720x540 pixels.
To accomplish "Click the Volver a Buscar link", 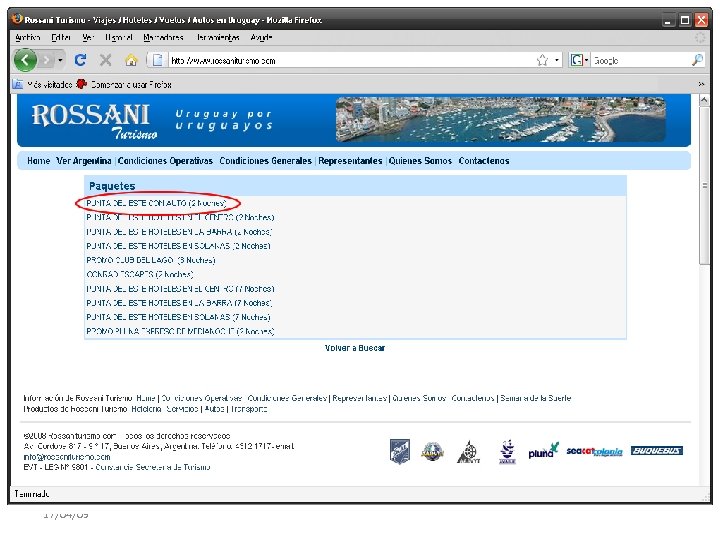I will click(354, 348).
